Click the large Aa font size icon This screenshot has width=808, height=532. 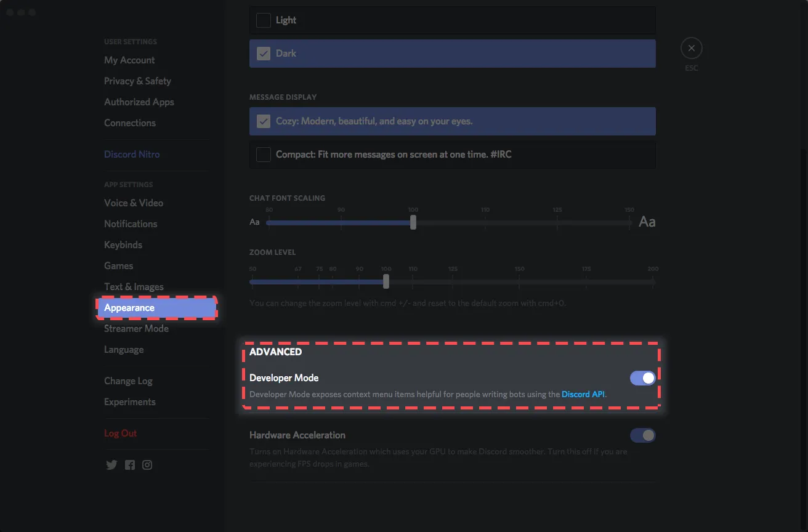pos(647,222)
